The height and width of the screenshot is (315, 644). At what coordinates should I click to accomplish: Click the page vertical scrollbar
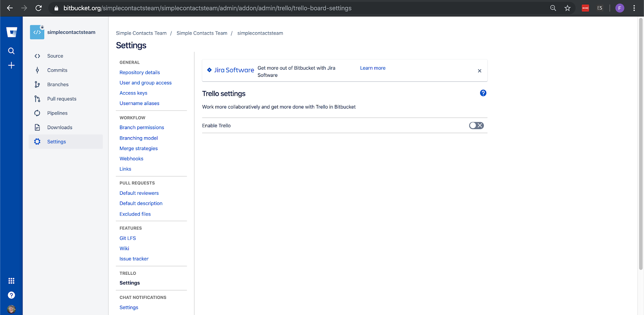(x=641, y=144)
